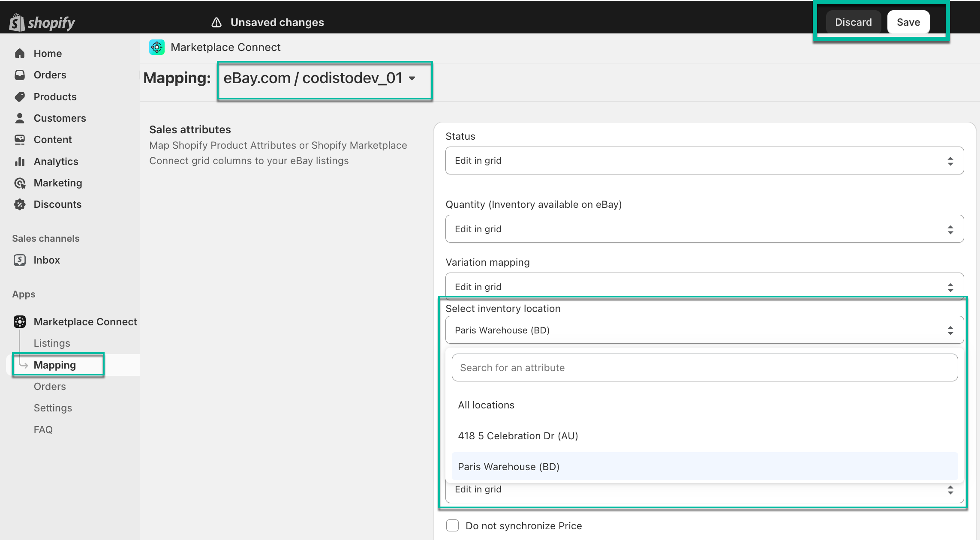980x540 pixels.
Task: Click the Save button
Action: [908, 22]
